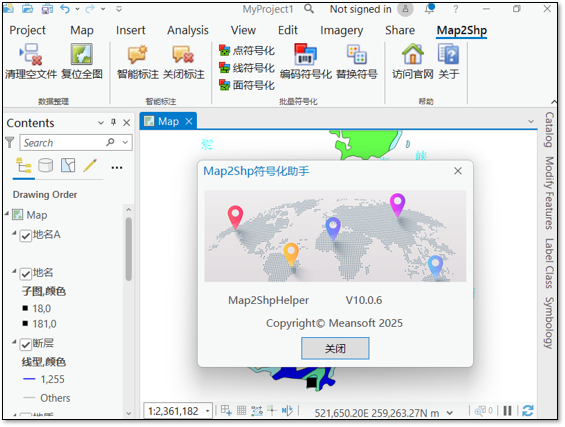This screenshot has width=565, height=427.
Task: Click the 关于 about icon
Action: tap(449, 54)
